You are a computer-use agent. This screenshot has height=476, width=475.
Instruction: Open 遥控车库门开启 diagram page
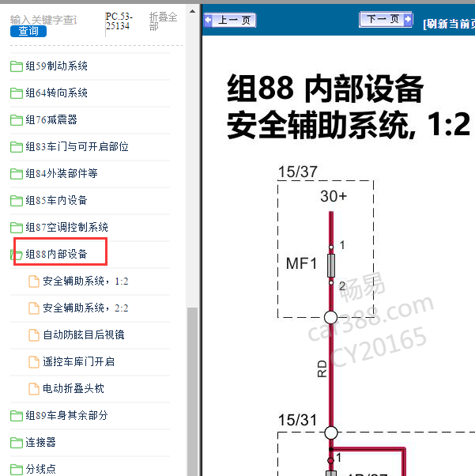coord(78,361)
